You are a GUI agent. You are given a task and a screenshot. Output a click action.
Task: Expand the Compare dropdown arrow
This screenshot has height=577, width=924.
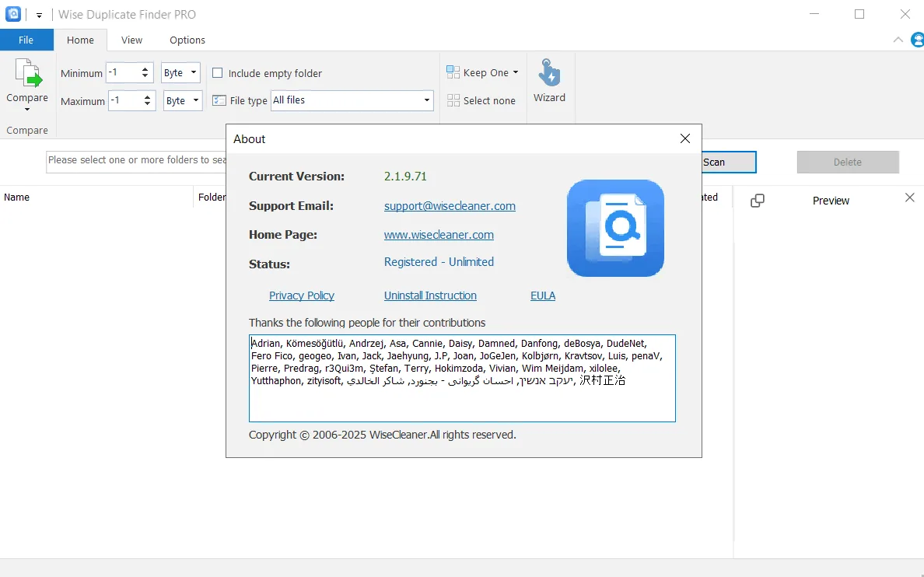pos(27,110)
